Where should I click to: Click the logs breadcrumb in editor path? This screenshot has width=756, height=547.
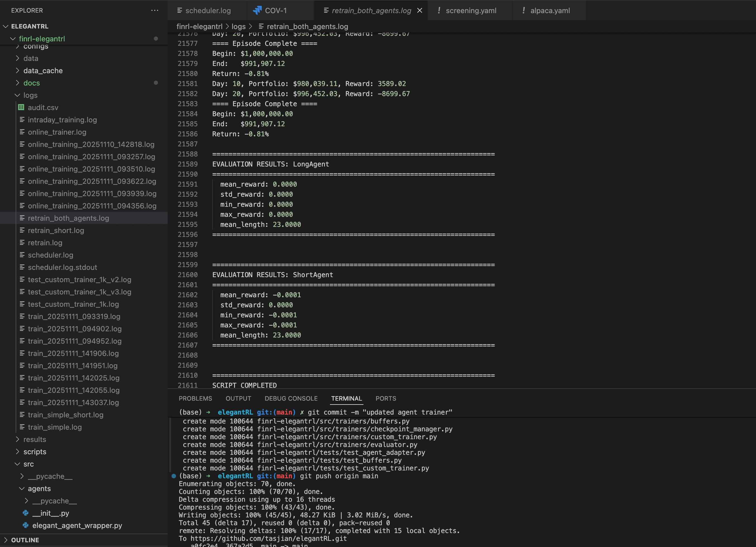[x=238, y=26]
